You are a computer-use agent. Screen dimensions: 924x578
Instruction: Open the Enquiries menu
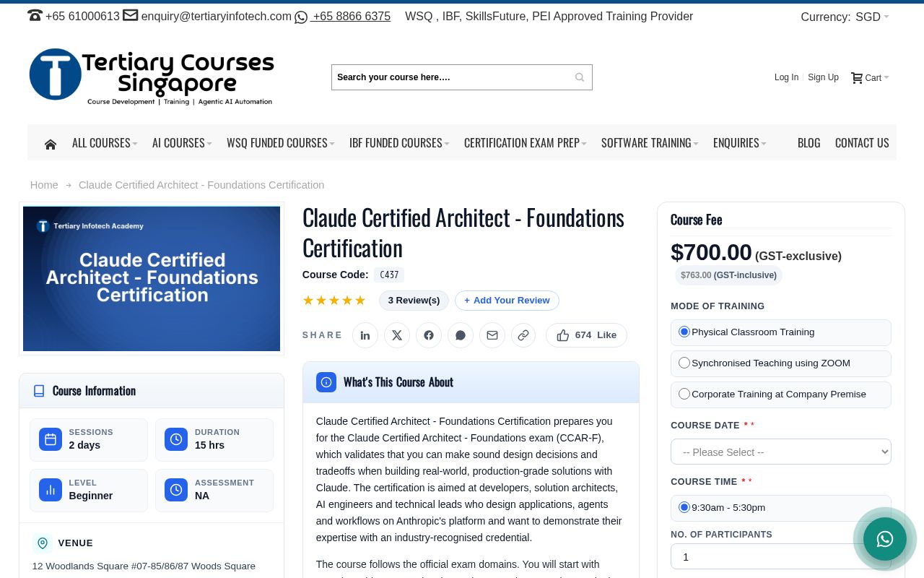[x=740, y=143]
